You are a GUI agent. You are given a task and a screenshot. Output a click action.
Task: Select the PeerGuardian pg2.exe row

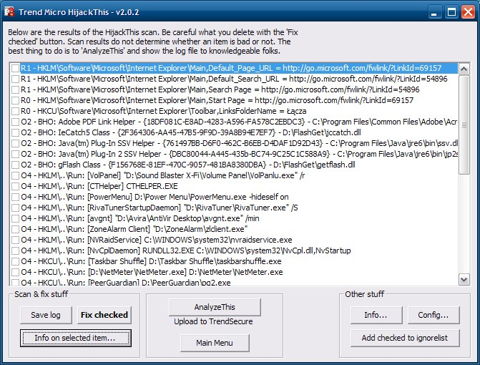point(126,283)
